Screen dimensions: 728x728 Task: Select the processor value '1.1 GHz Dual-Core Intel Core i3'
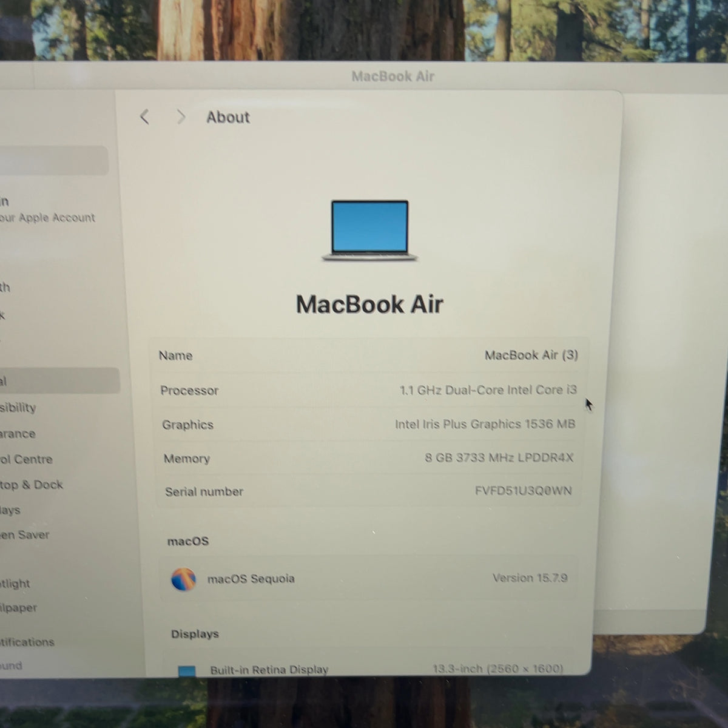tap(488, 390)
